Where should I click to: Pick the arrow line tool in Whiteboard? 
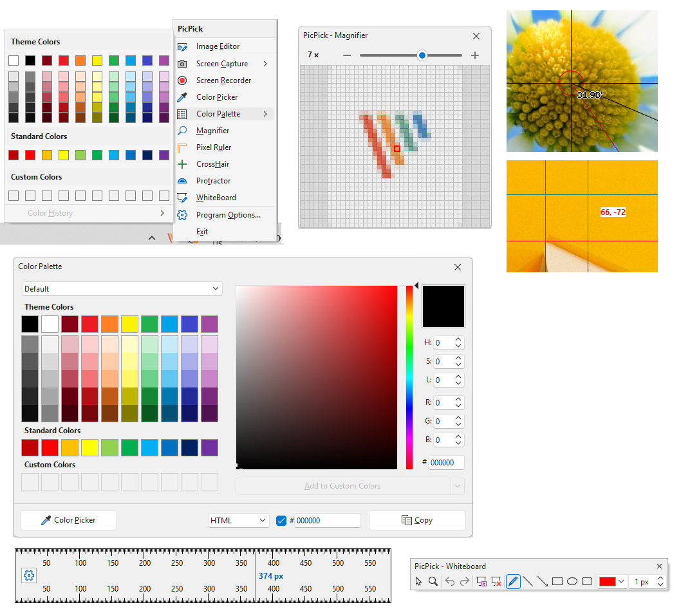[x=543, y=581]
